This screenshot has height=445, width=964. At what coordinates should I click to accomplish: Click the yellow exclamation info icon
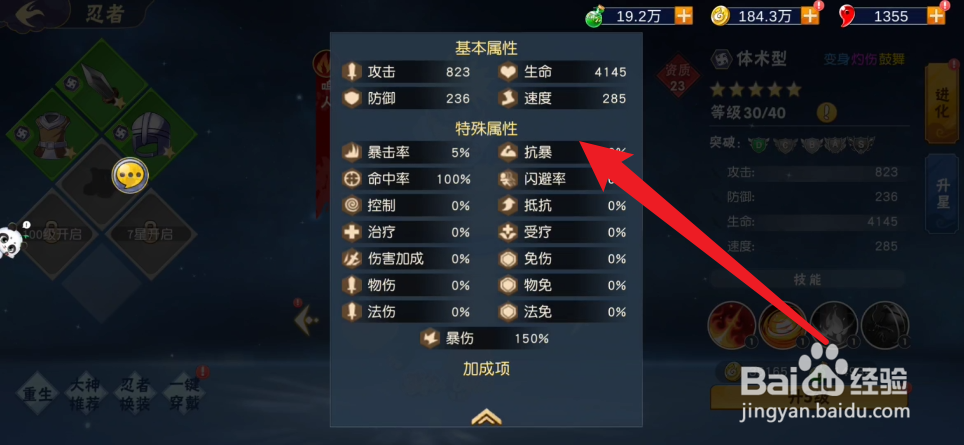tap(826, 113)
